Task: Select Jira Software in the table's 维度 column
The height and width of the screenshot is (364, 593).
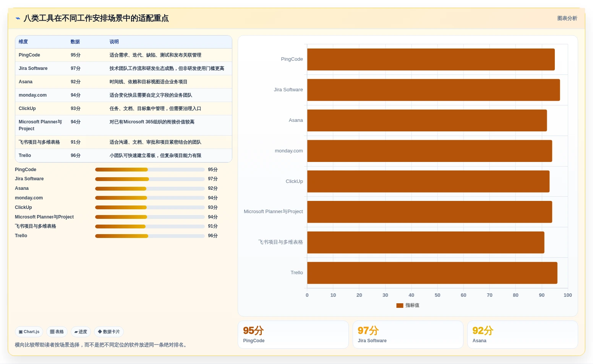Action: [x=33, y=69]
